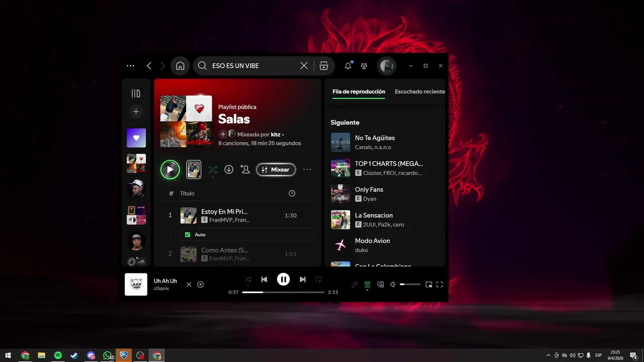This screenshot has width=644, height=362.
Task: Clear the search field with the X
Action: coord(304,66)
